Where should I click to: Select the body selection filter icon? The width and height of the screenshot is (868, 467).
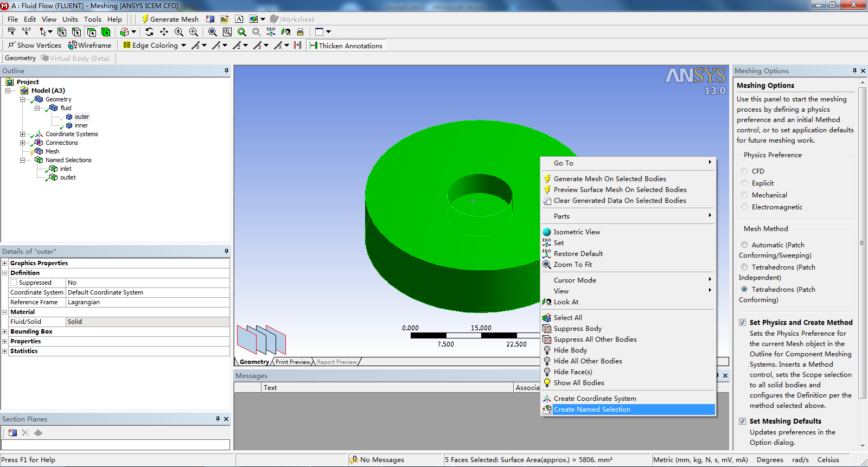pyautogui.click(x=106, y=32)
